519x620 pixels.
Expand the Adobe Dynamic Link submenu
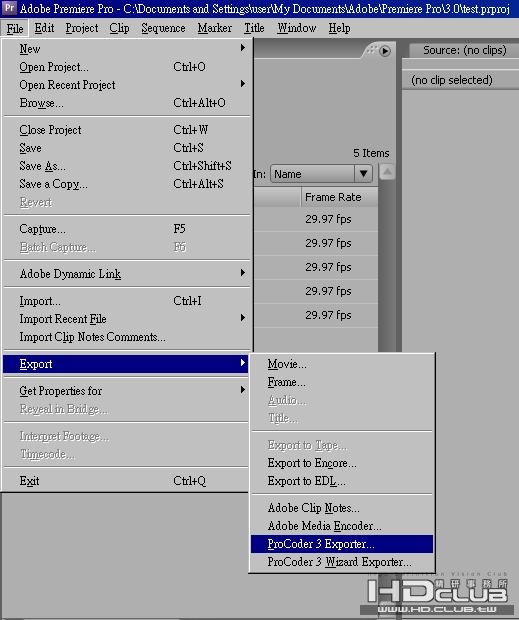click(127, 274)
